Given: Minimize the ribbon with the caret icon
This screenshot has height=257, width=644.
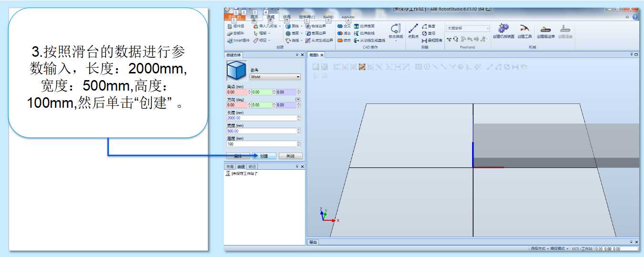Looking at the screenshot, I should point(627,17).
